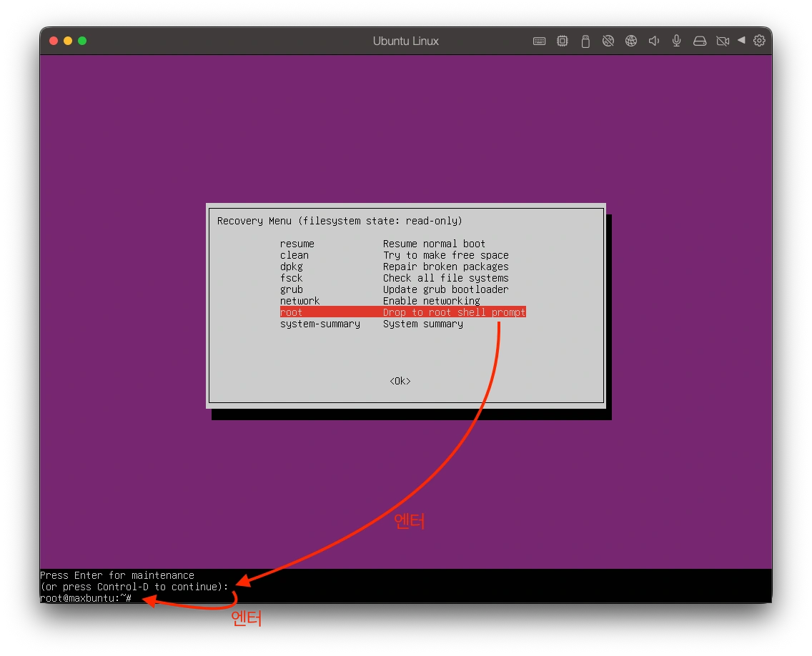Open the keyboard icon in the title bar
This screenshot has width=812, height=656.
tap(539, 41)
